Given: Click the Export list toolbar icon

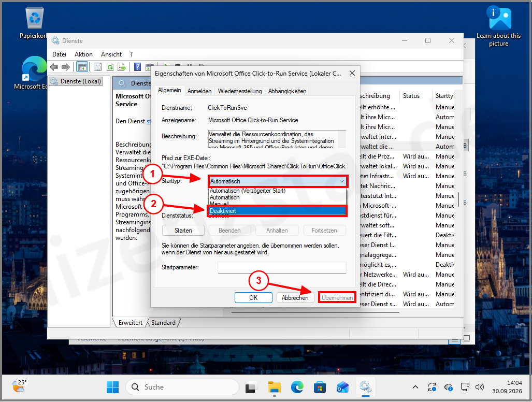Looking at the screenshot, I should 122,67.
